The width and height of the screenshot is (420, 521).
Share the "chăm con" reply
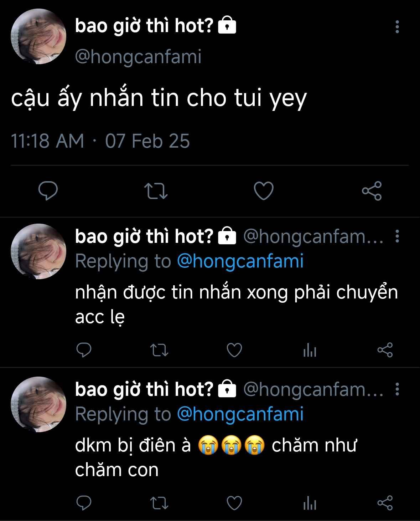[385, 503]
